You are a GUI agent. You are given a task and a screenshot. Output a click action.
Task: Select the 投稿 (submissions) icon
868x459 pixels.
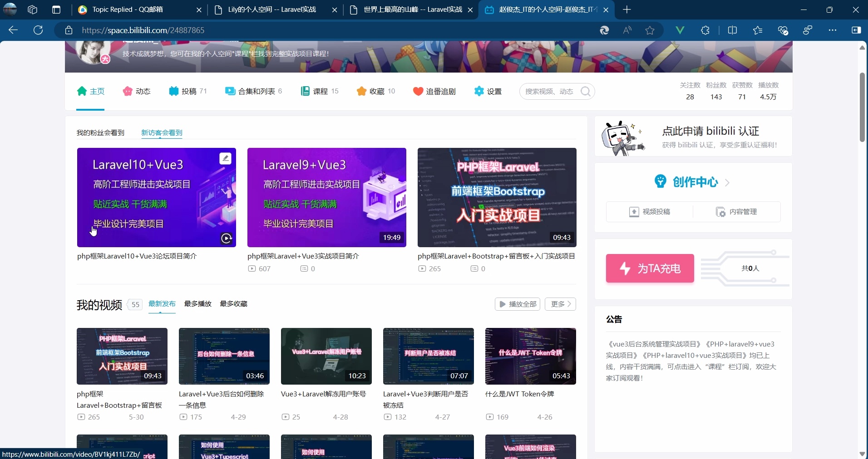point(174,91)
